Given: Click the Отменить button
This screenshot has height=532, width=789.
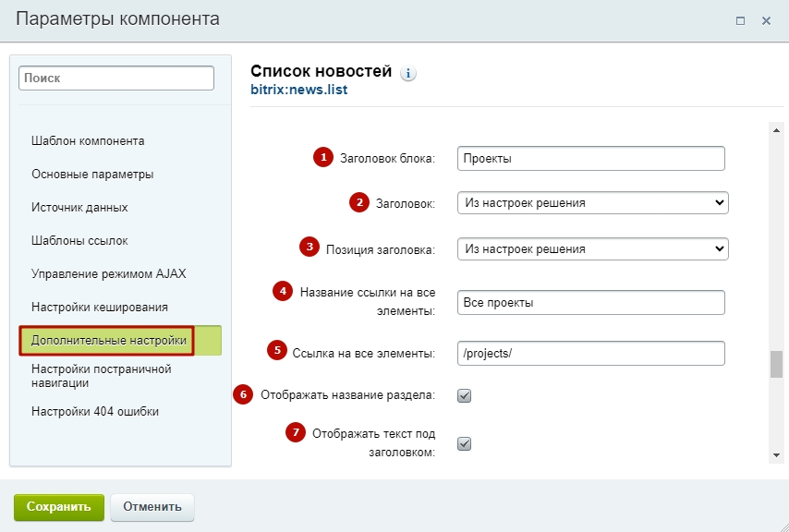Looking at the screenshot, I should 152,507.
